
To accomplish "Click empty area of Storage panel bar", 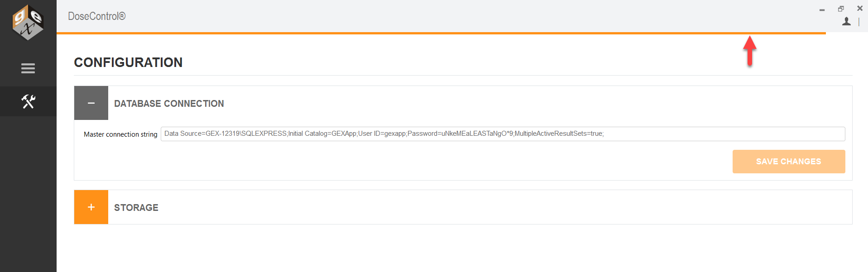I will point(498,207).
